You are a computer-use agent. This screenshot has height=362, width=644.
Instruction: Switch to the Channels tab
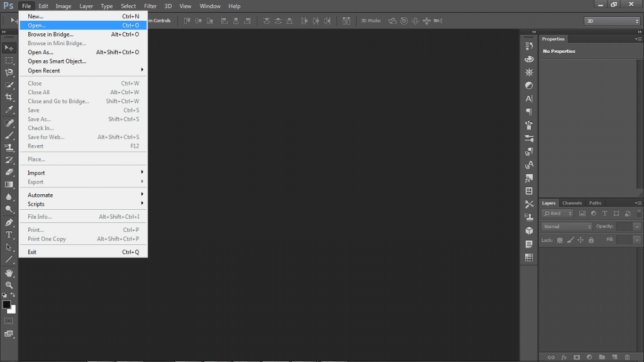pos(572,203)
